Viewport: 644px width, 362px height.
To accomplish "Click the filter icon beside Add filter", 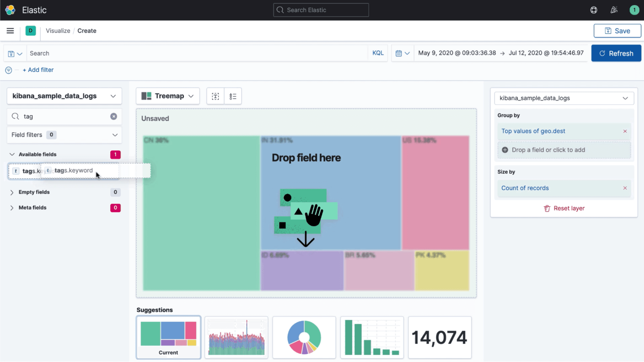I will pos(8,70).
